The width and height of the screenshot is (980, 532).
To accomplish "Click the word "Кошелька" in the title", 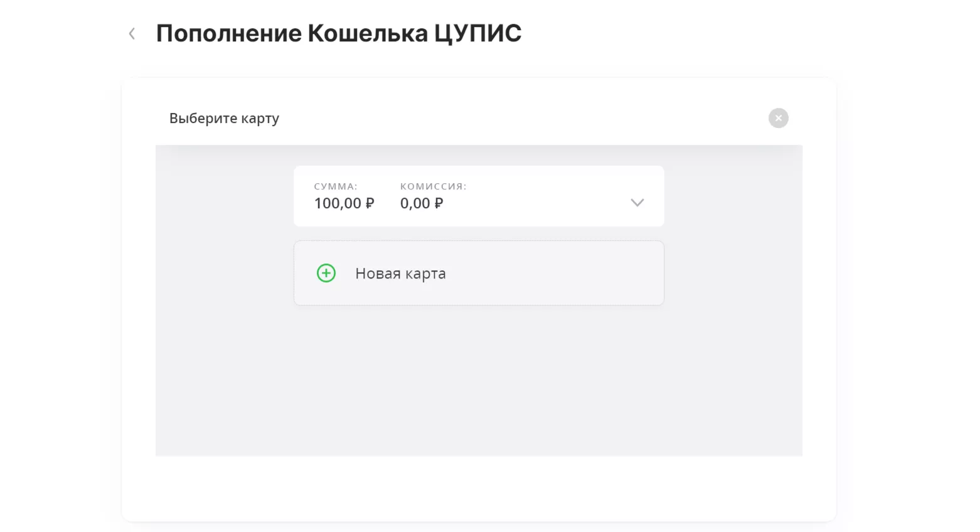I will [x=368, y=33].
